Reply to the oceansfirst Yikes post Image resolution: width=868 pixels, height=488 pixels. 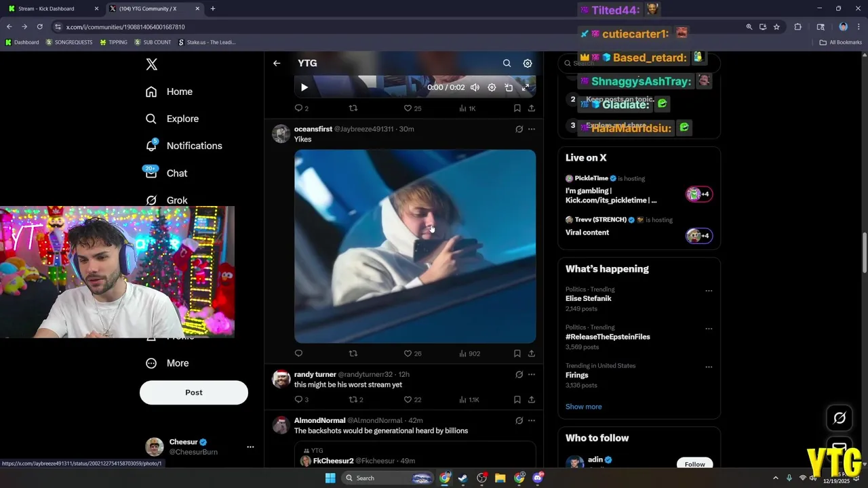[x=298, y=354]
